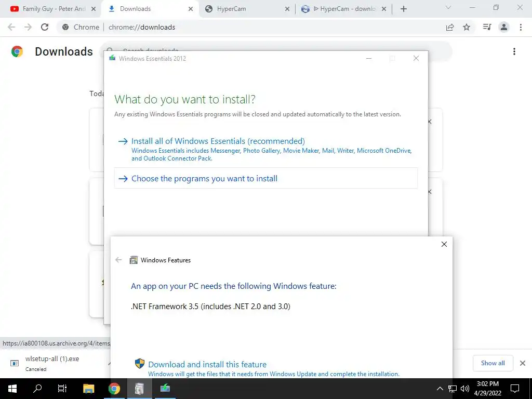Remove the first download card via its X
Image resolution: width=532 pixels, height=399 pixels.
tap(430, 122)
